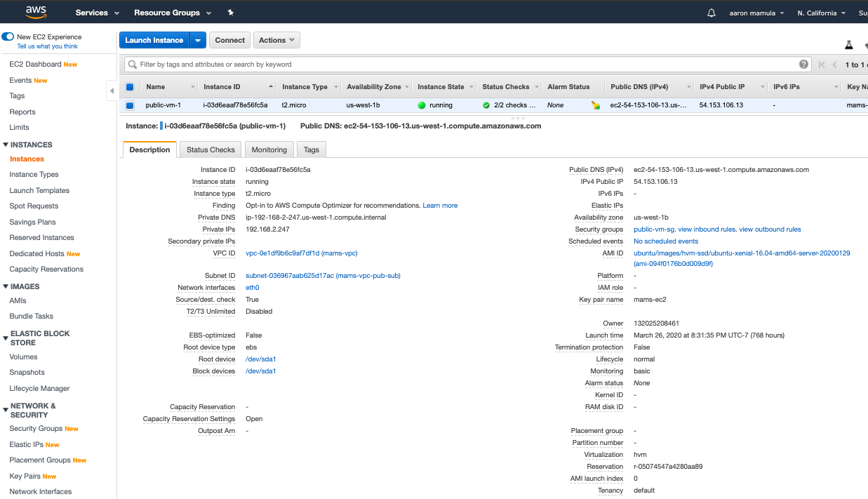This screenshot has width=868, height=499.
Task: Open the 'No scheduled events' link
Action: pyautogui.click(x=666, y=241)
